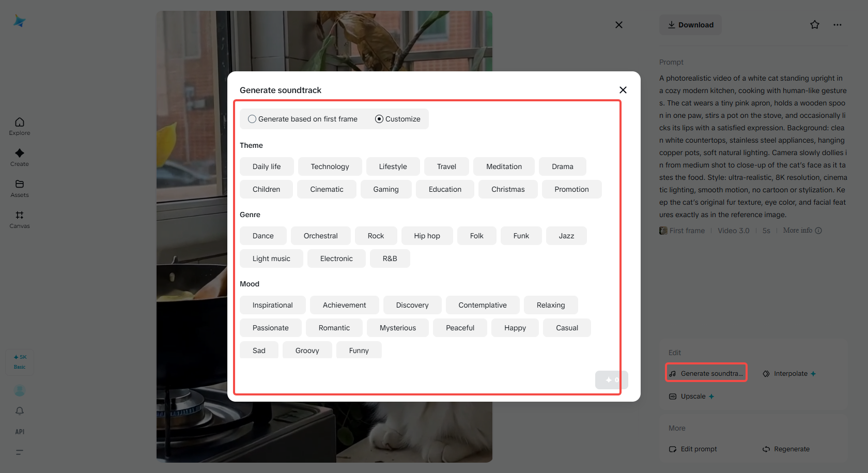Click the Upscale edit option

coord(691,396)
